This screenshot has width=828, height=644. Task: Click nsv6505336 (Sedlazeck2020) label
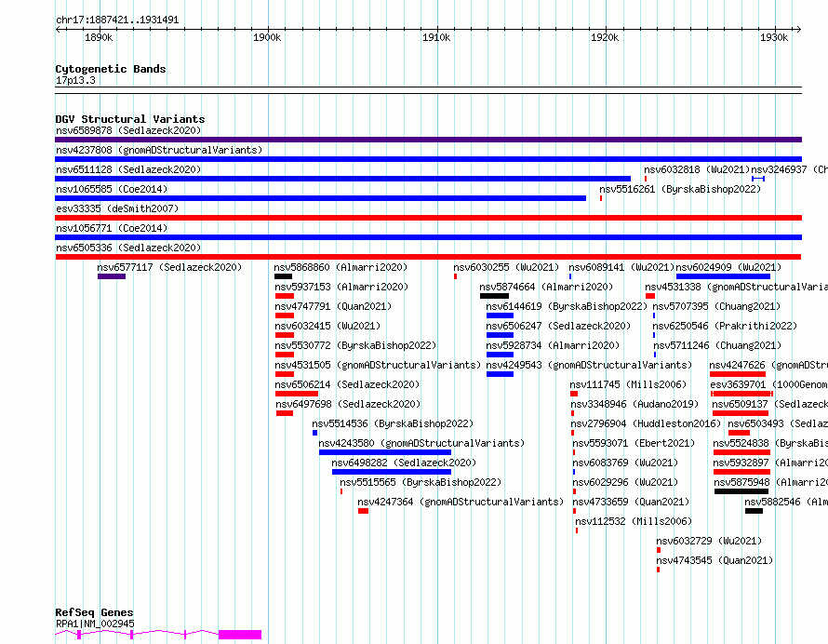tap(128, 248)
